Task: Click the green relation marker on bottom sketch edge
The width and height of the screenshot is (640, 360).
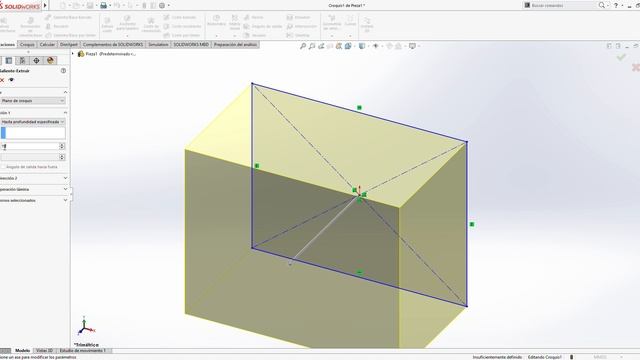Action: click(359, 272)
